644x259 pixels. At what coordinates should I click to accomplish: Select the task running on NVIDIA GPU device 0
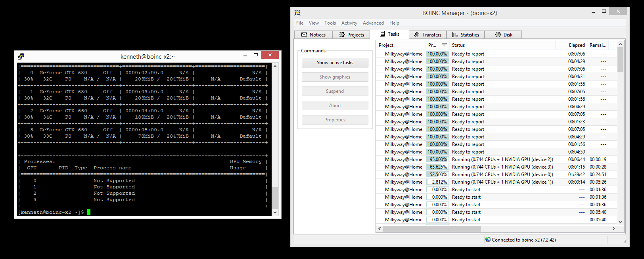[502, 175]
